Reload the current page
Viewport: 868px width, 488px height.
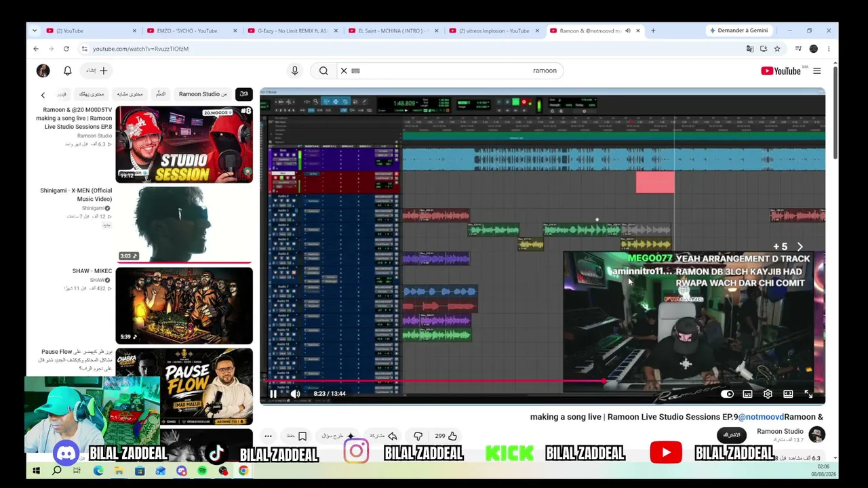click(x=66, y=49)
